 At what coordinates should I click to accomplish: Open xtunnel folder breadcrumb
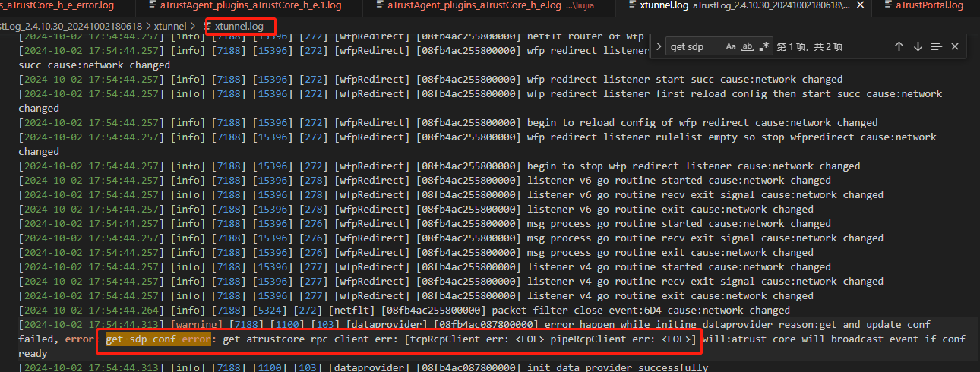click(170, 27)
